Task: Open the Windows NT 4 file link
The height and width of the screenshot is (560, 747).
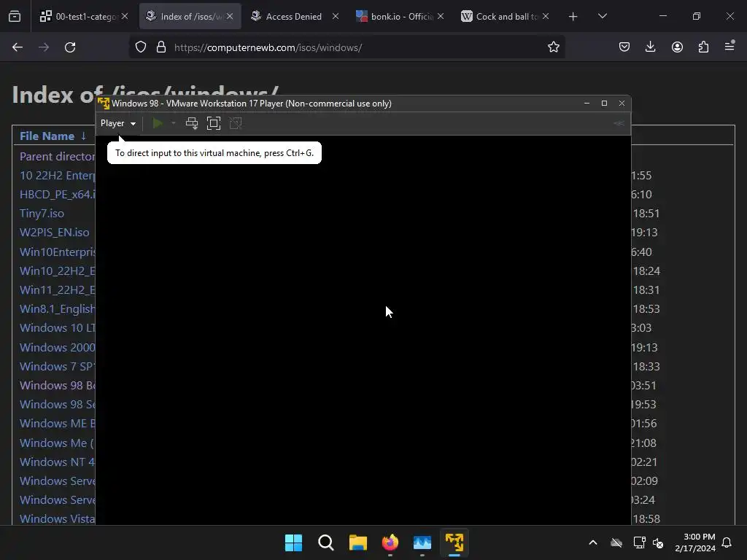Action: [x=57, y=462]
